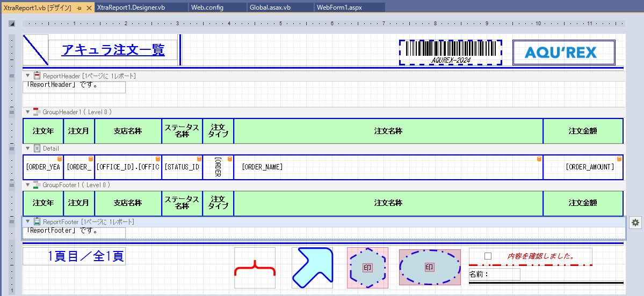The image size is (644, 296).
Task: Click the アキュラ注文一覧 title label
Action: (113, 50)
